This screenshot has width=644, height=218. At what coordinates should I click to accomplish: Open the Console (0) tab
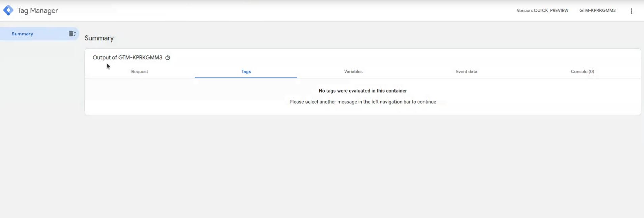582,71
